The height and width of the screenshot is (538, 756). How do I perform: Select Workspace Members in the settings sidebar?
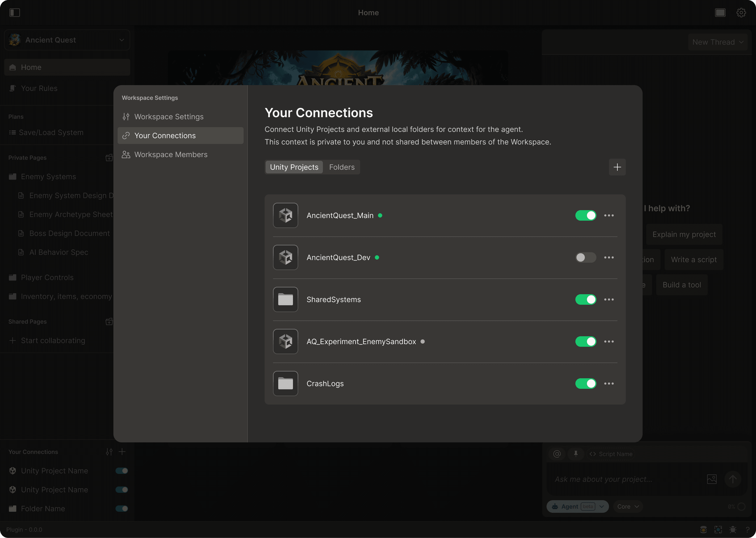tap(171, 155)
